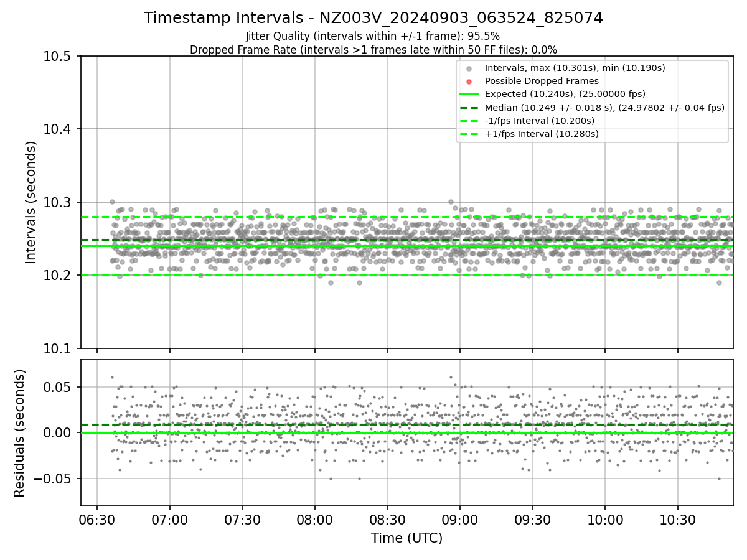
Task: Click the 09:30 time tick label
Action: point(532,519)
